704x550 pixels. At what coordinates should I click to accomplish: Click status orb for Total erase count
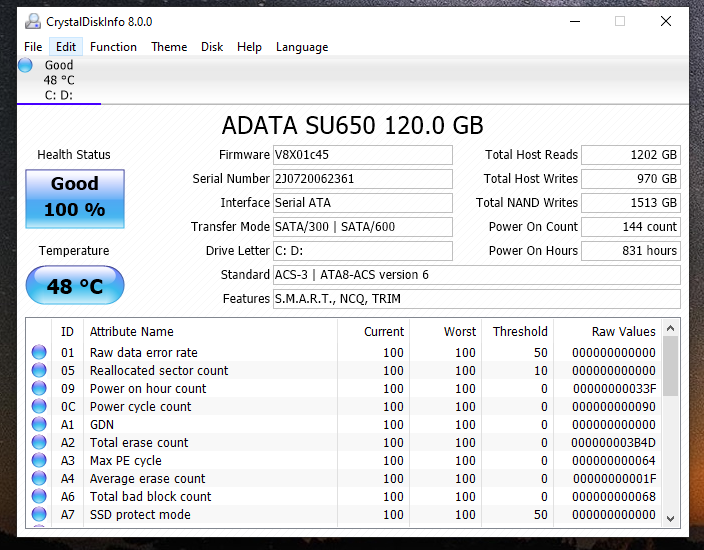point(39,442)
